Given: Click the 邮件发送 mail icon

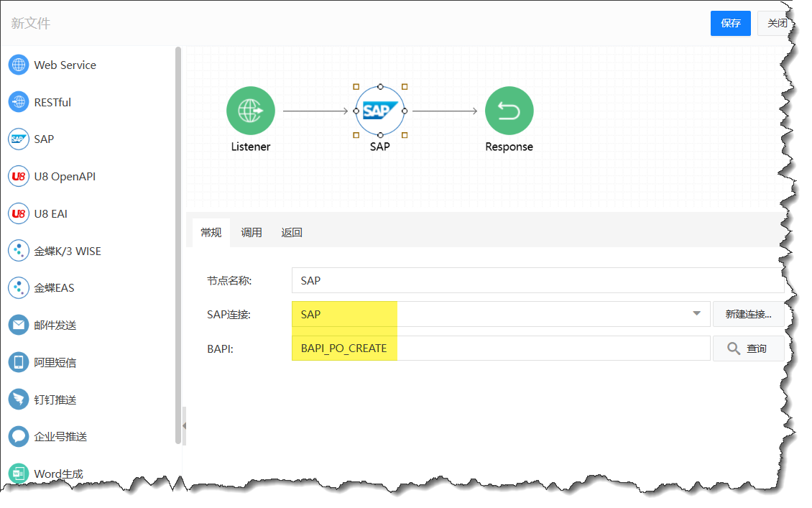Looking at the screenshot, I should (19, 325).
